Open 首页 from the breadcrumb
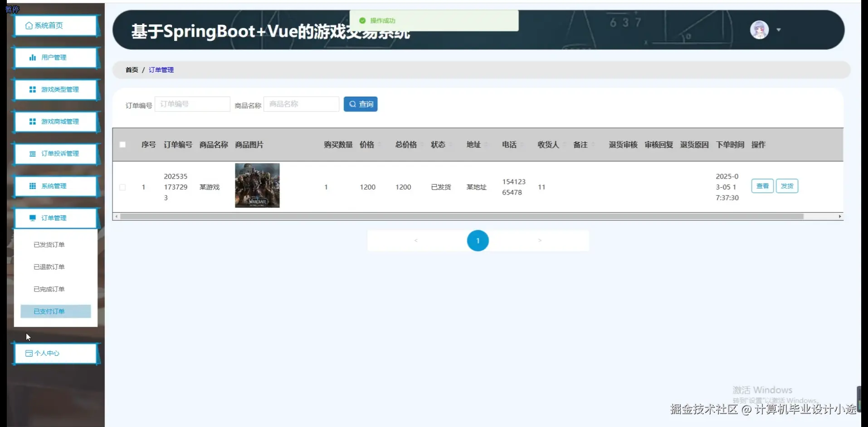The image size is (868, 427). pos(132,69)
